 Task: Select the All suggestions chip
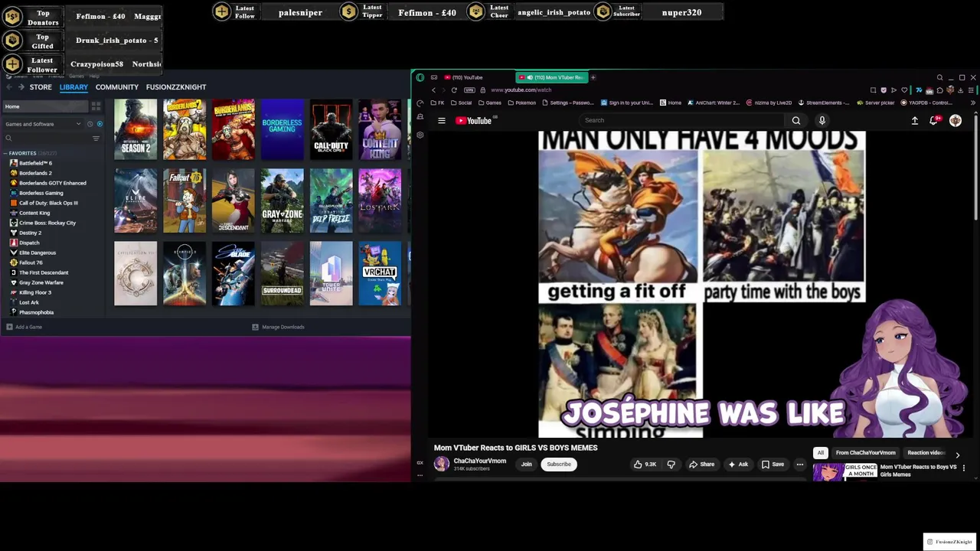pos(820,452)
